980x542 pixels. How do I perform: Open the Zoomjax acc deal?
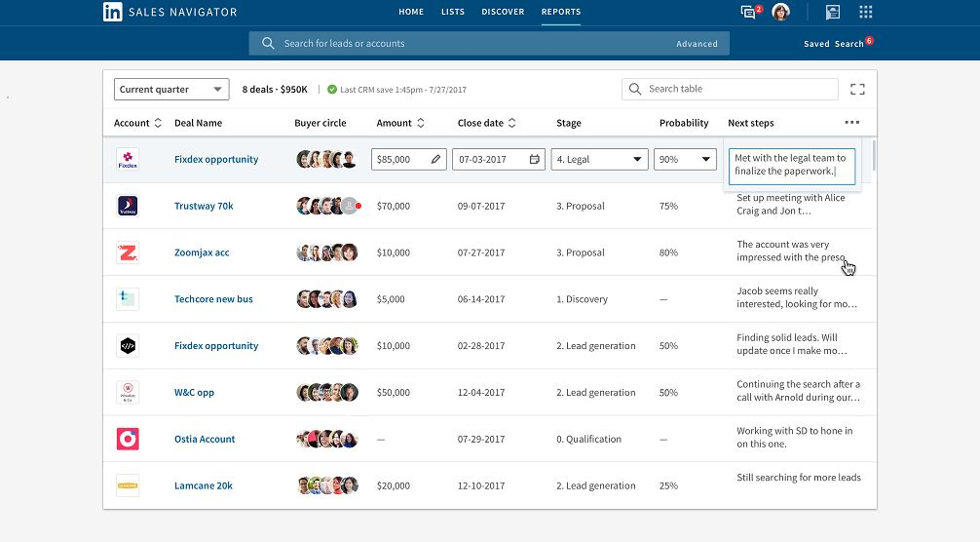pyautogui.click(x=202, y=252)
